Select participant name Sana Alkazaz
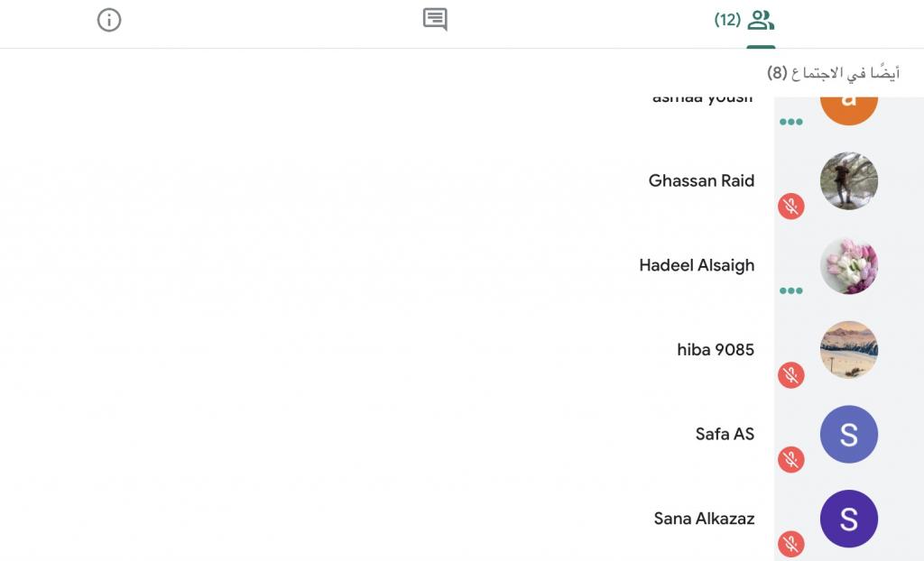The width and height of the screenshot is (924, 561). [703, 519]
